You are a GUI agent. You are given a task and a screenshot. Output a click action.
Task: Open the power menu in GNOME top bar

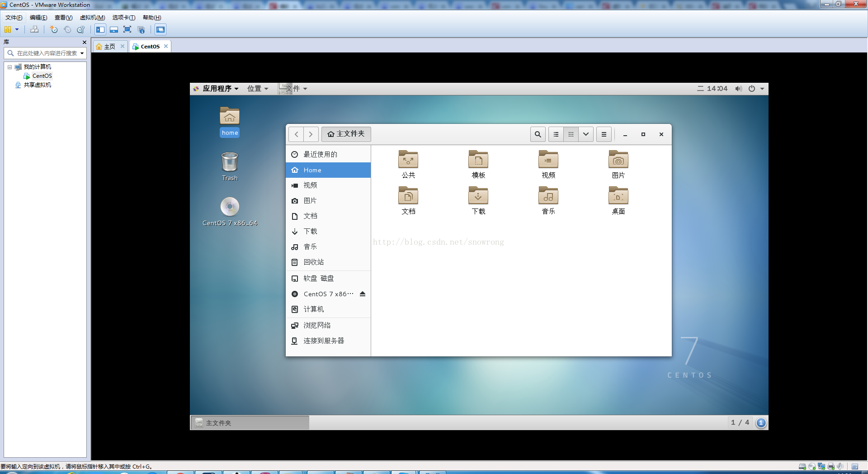pyautogui.click(x=756, y=89)
